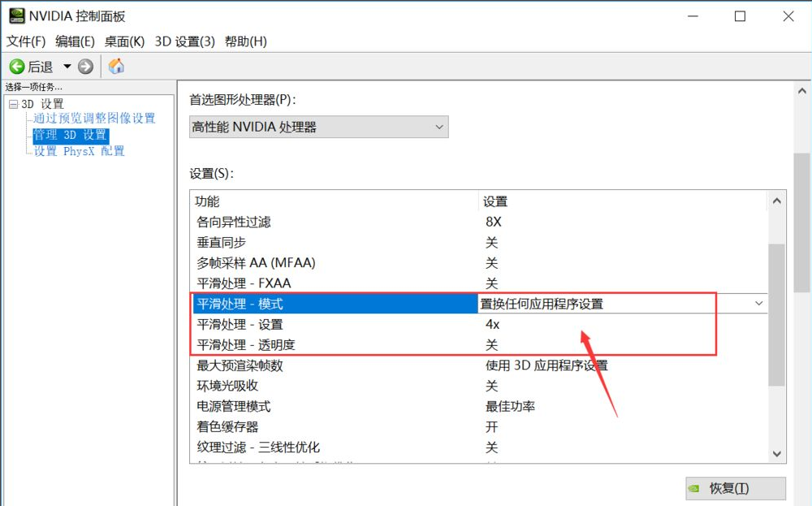Select the 各向异性过滤 row
This screenshot has height=506, width=812.
[479, 222]
